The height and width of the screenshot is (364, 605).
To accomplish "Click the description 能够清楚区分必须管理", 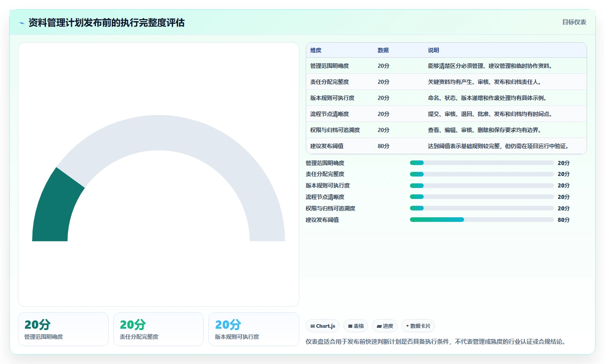I will (x=490, y=66).
